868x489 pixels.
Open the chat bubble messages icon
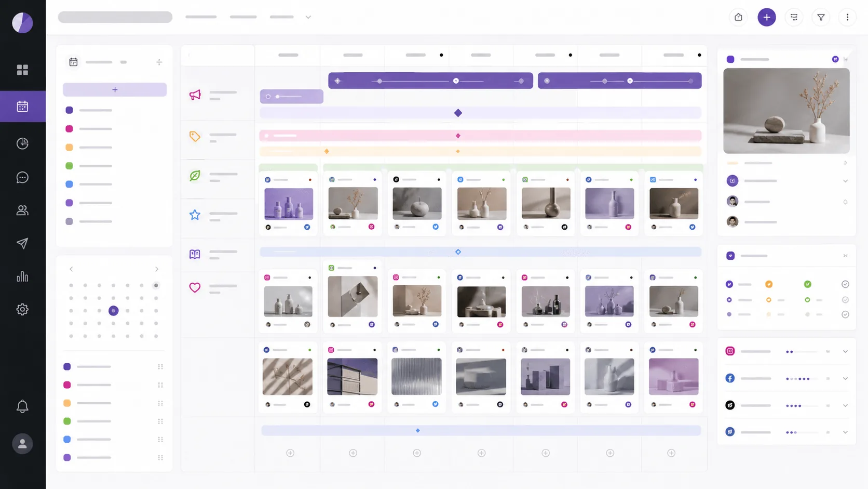click(x=22, y=178)
